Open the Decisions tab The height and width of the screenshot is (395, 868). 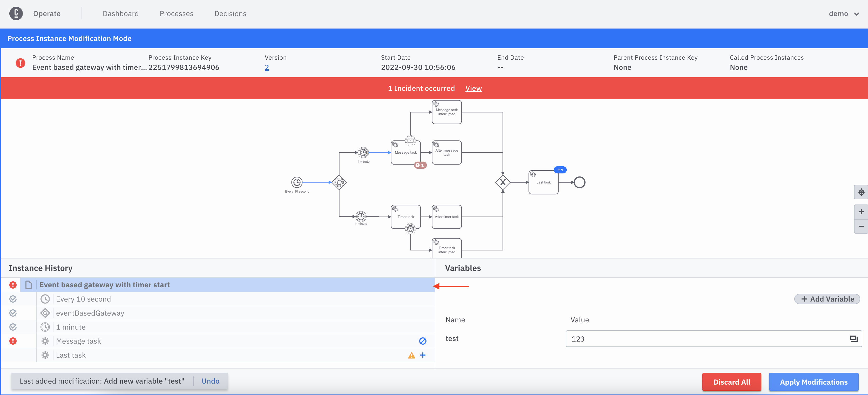tap(230, 13)
